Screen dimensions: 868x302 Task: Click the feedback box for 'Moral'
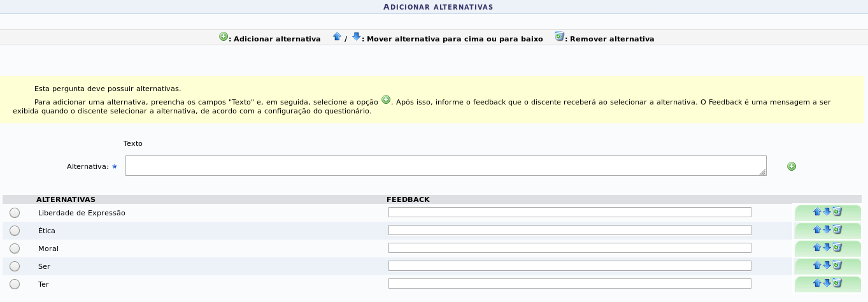pos(569,248)
